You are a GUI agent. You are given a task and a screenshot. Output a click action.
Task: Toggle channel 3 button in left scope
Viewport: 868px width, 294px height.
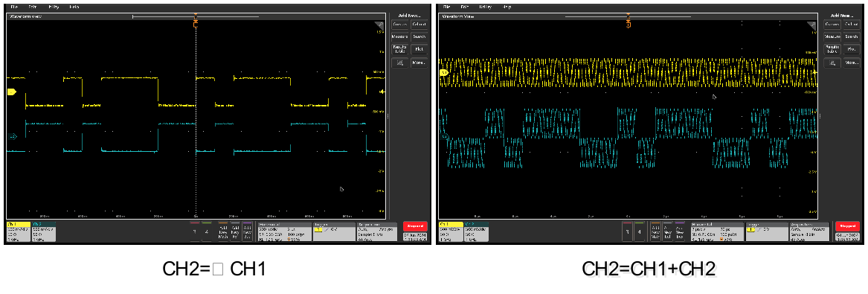[193, 231]
